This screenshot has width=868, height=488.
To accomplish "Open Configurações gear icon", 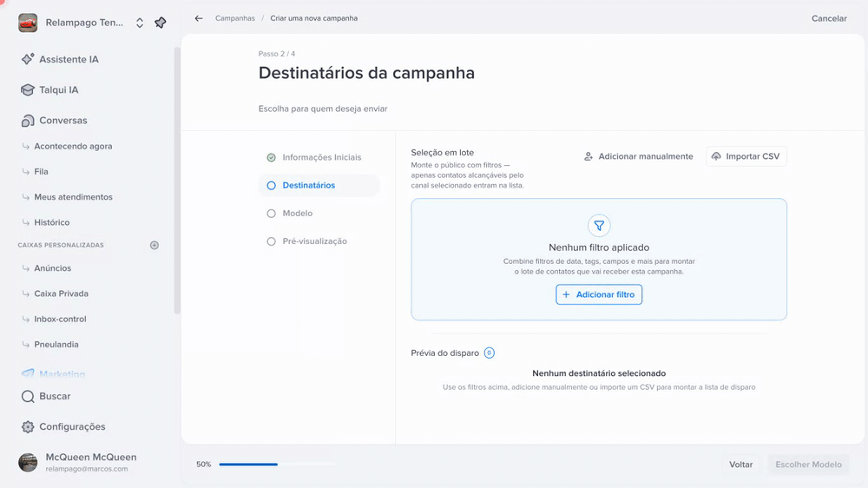I will click(x=28, y=426).
